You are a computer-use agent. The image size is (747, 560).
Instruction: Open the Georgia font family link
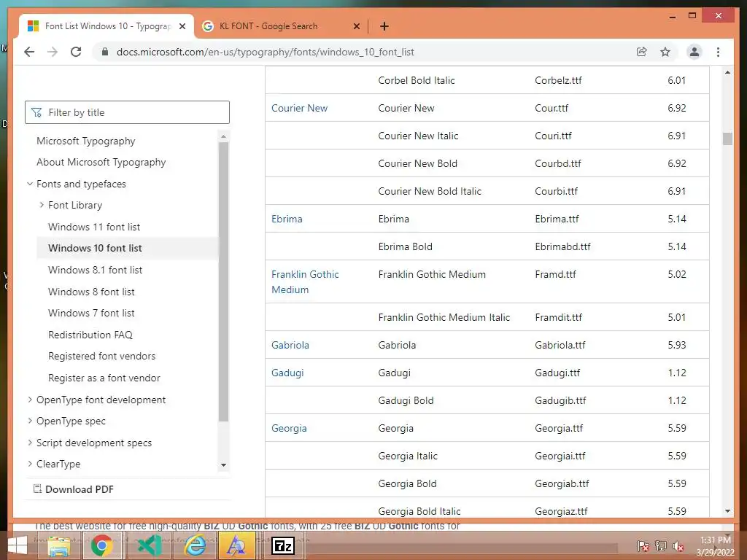289,428
